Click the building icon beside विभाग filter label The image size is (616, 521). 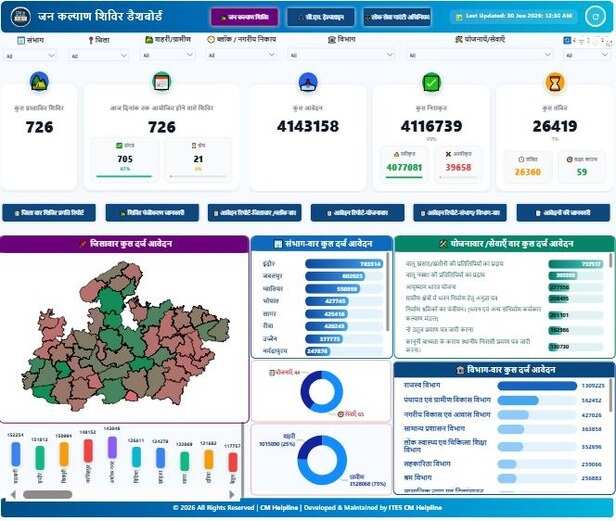tap(332, 40)
